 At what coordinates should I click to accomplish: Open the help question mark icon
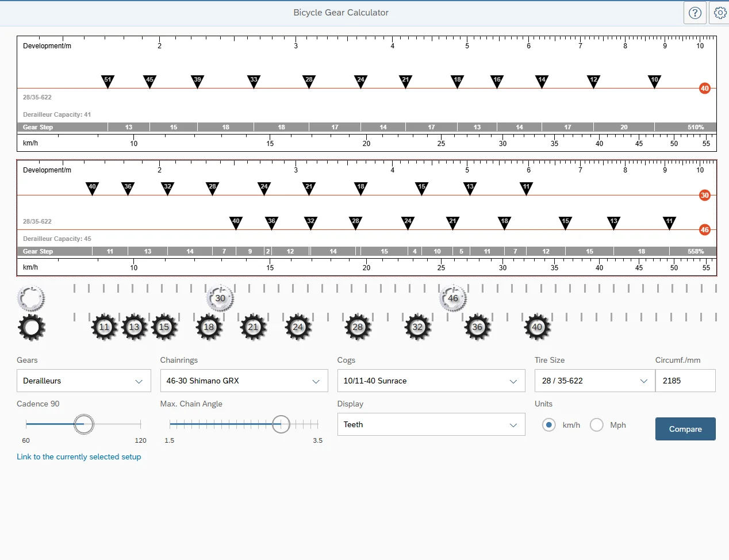click(695, 13)
